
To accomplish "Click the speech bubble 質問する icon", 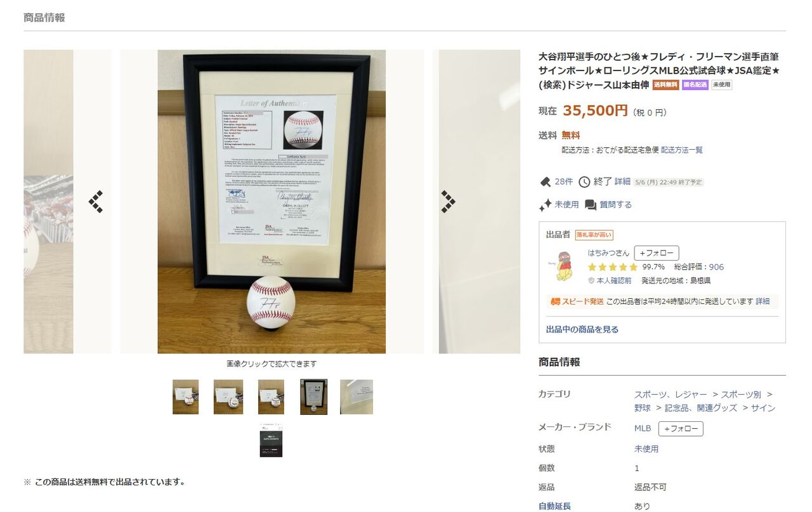I will click(591, 205).
